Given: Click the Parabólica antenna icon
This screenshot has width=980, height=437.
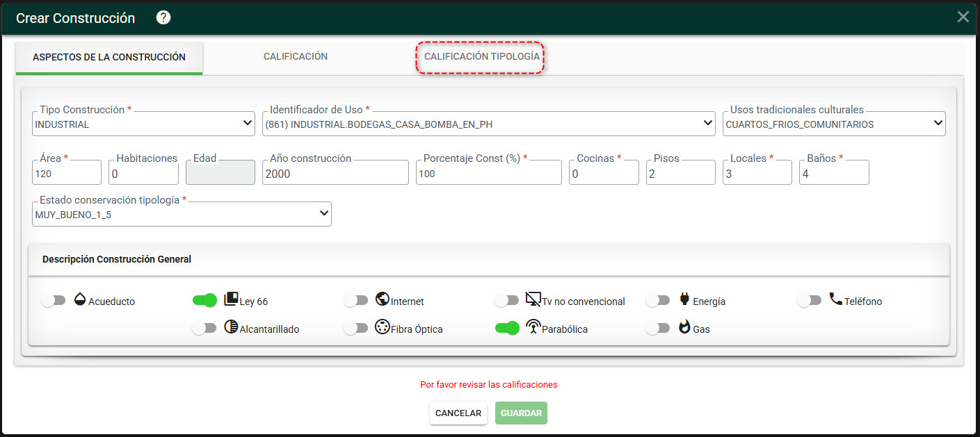Looking at the screenshot, I should coord(533,327).
